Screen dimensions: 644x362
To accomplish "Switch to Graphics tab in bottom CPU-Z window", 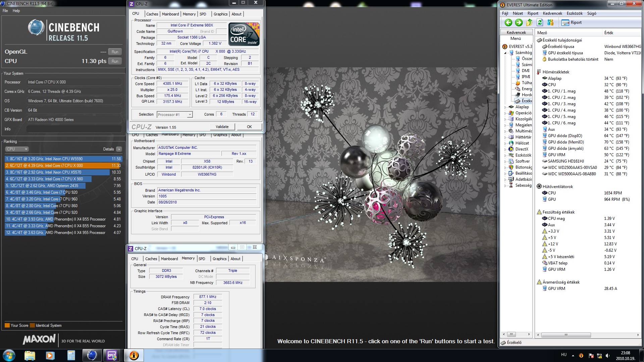I will [219, 259].
